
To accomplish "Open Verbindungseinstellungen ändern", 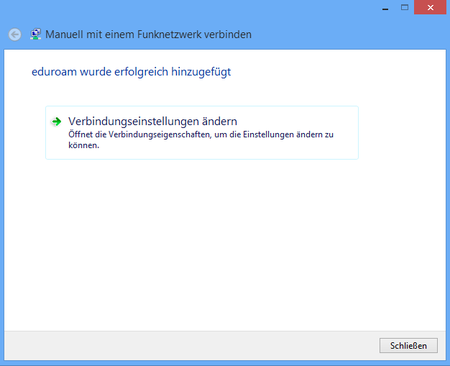I will point(202,133).
